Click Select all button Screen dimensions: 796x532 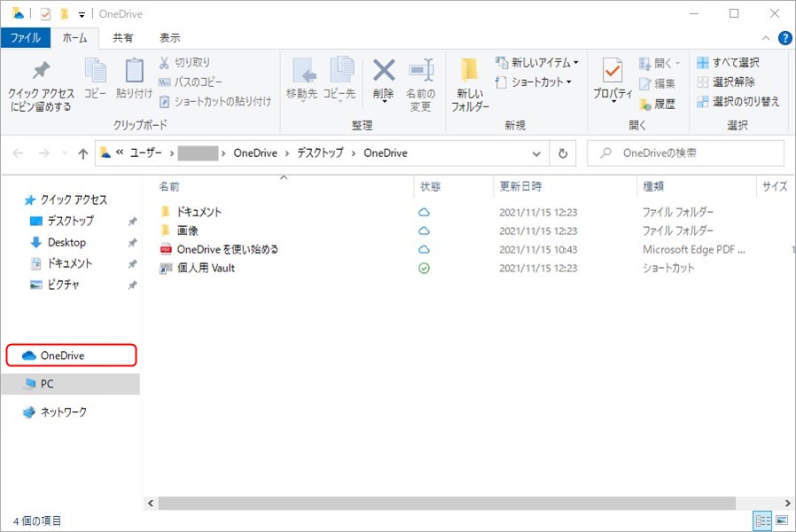click(x=729, y=63)
